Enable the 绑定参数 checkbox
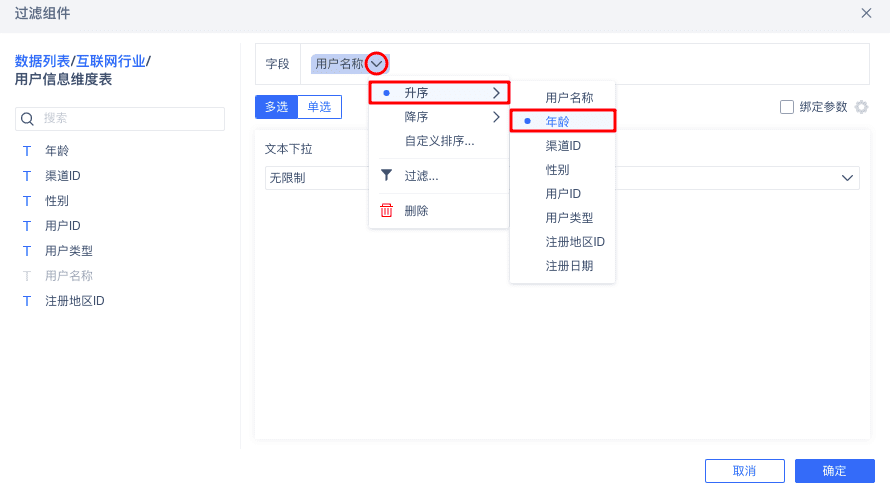890x487 pixels. point(787,107)
